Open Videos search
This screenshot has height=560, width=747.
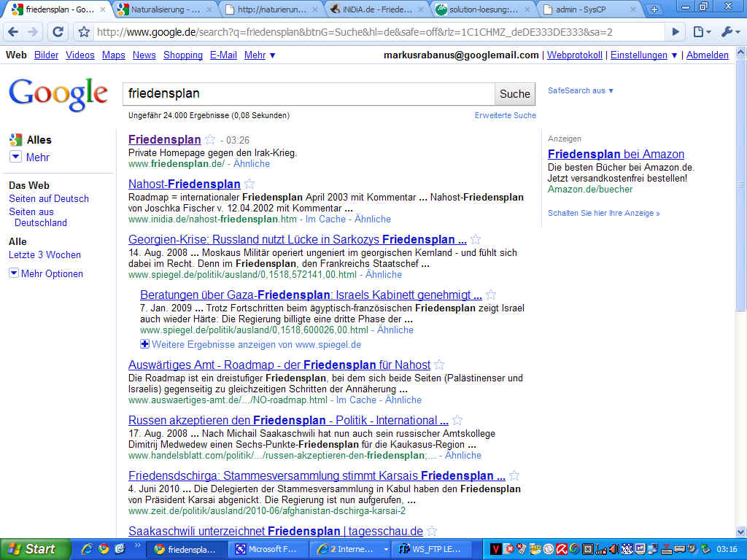(x=80, y=55)
